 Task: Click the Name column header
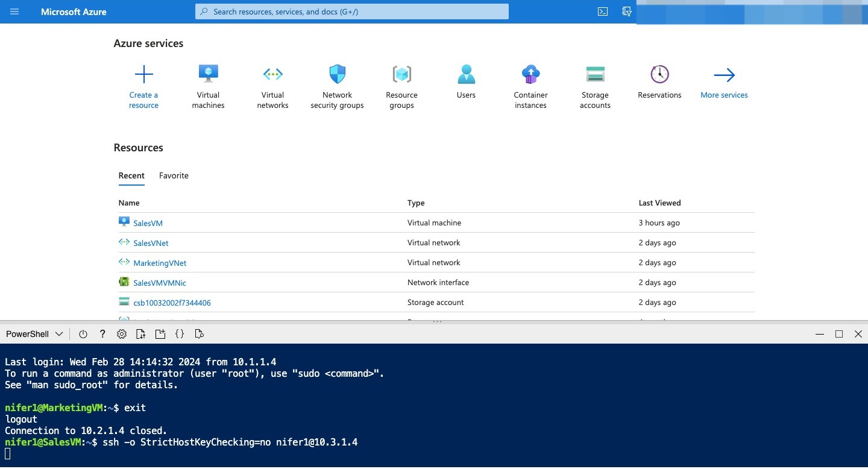(x=129, y=203)
